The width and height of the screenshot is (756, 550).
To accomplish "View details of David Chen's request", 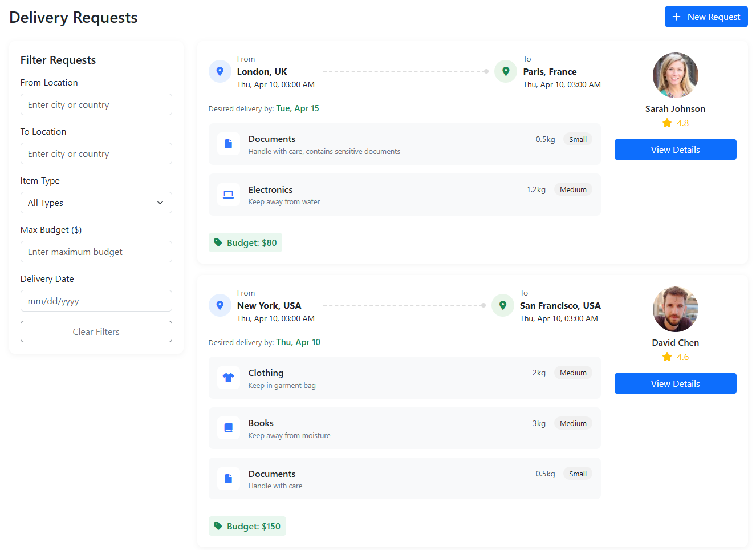I will (675, 383).
